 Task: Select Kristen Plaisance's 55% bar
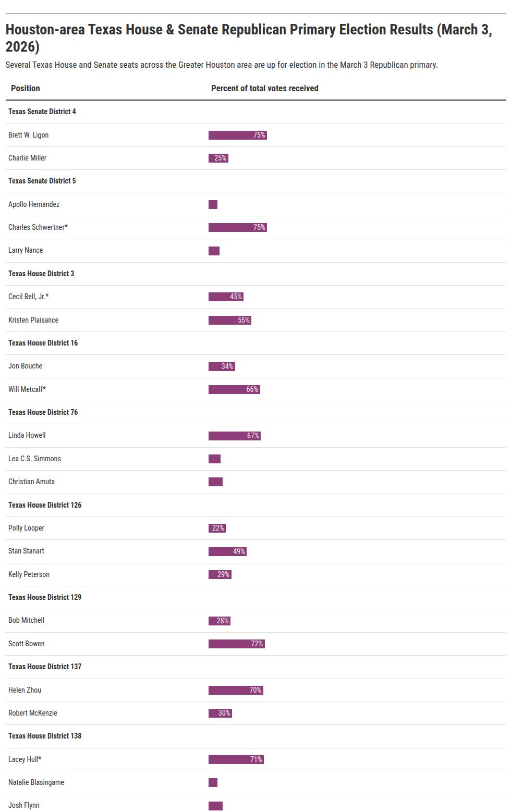(229, 321)
